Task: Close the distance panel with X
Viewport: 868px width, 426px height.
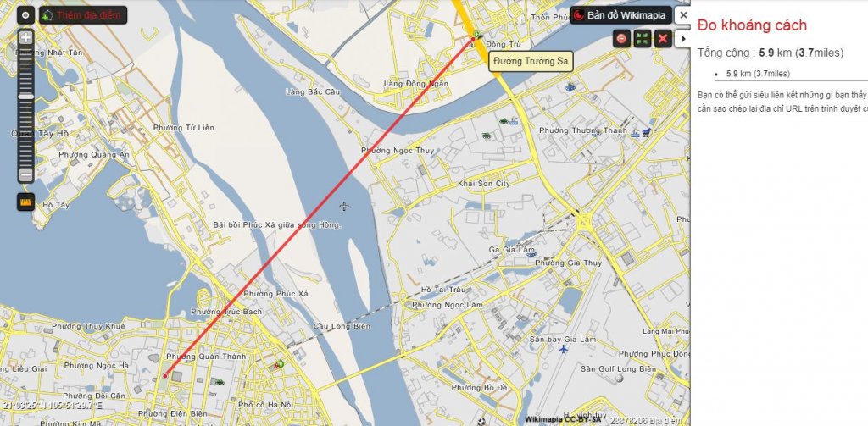Action: (x=684, y=15)
